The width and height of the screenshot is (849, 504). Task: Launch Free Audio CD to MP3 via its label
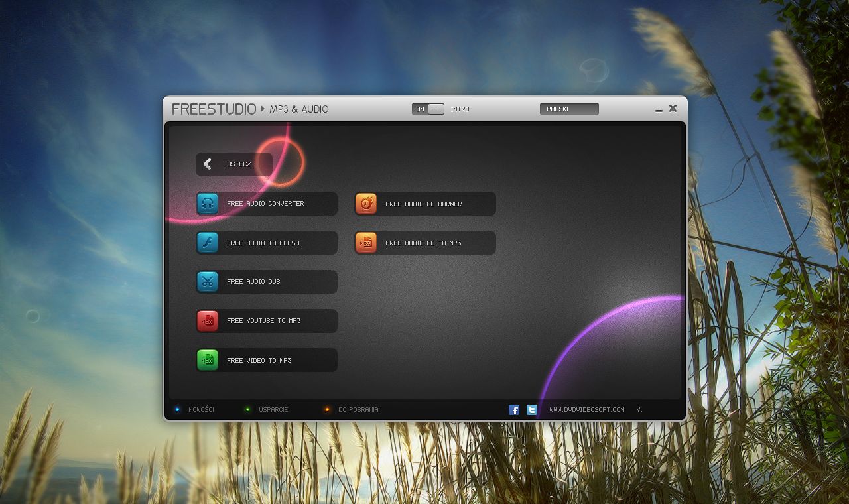coord(423,243)
